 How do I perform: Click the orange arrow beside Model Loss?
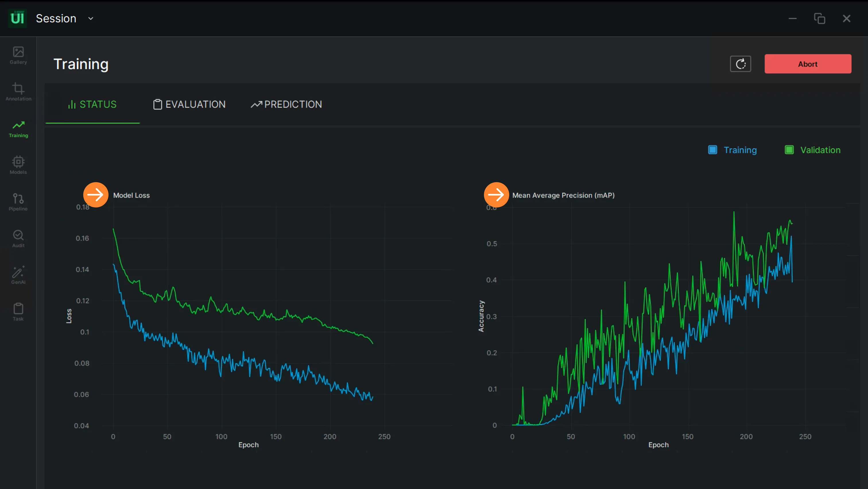(96, 195)
